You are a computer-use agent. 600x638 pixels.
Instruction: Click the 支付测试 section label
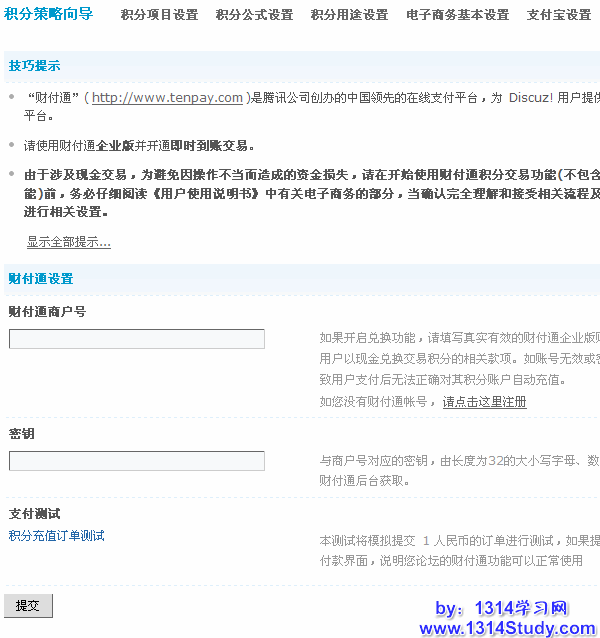tap(35, 514)
